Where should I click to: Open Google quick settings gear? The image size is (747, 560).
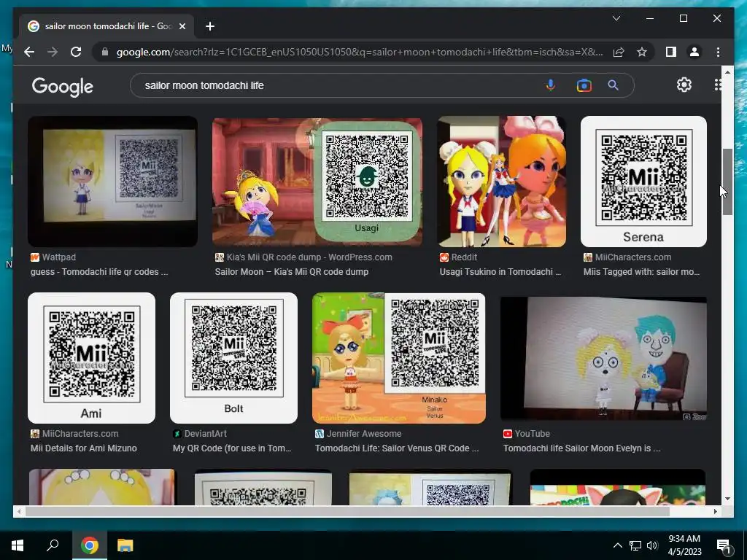(684, 85)
